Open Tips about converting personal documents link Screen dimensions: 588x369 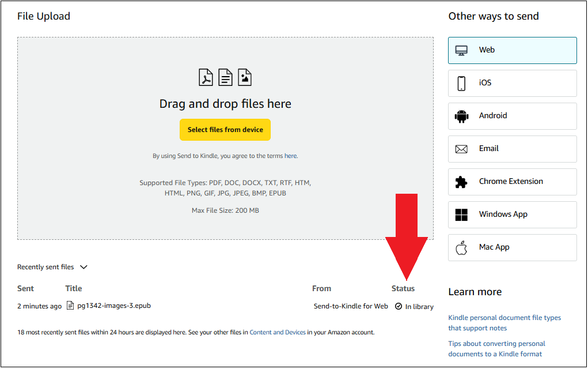pos(496,349)
